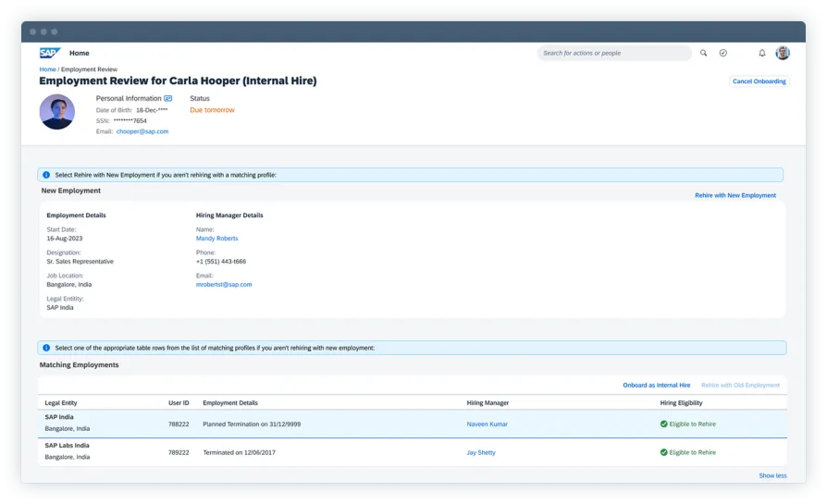This screenshot has width=827, height=504.
Task: Open notifications bell
Action: [x=762, y=54]
